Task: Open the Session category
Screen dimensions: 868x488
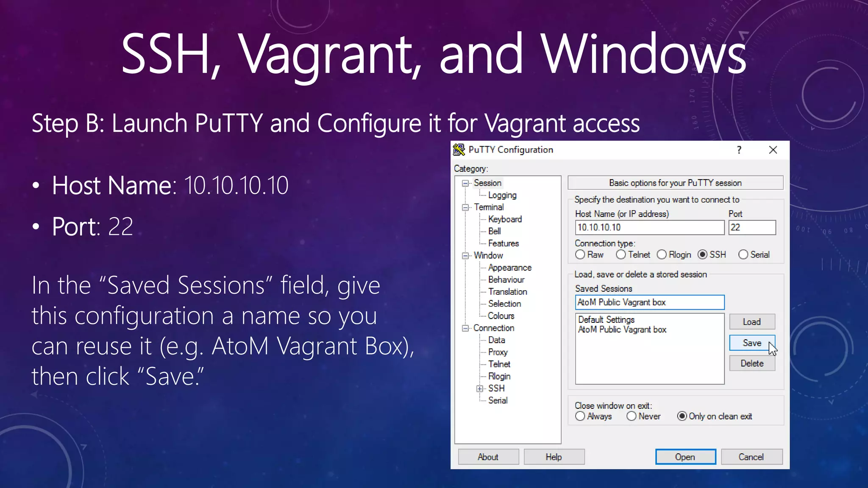Action: 487,183
